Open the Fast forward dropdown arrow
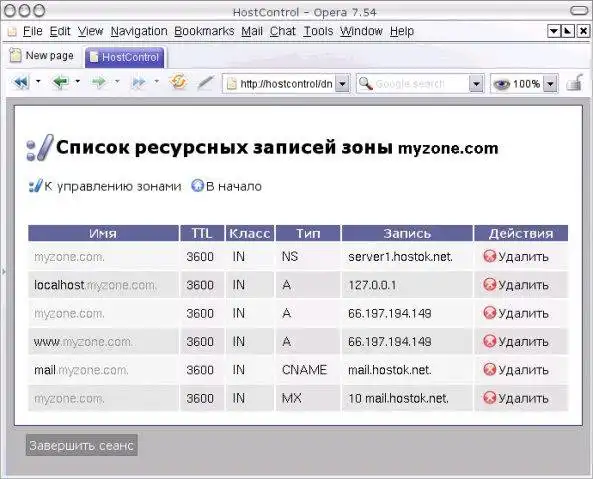Screen dimensions: 593x479 tap(156, 81)
